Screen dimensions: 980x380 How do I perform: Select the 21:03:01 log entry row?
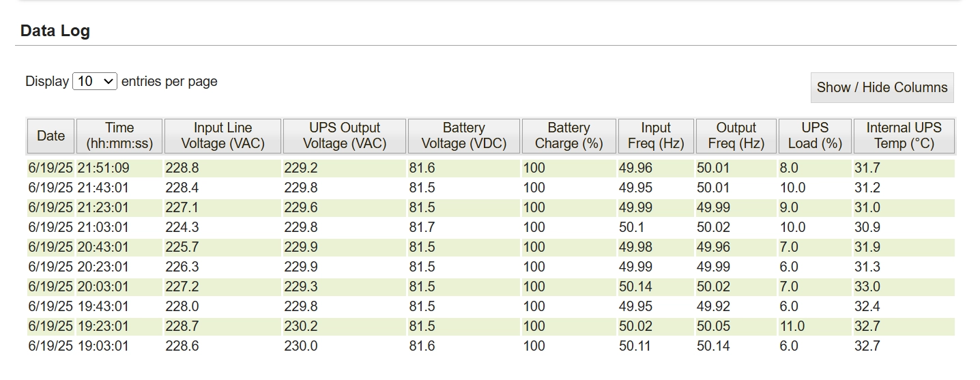point(491,227)
